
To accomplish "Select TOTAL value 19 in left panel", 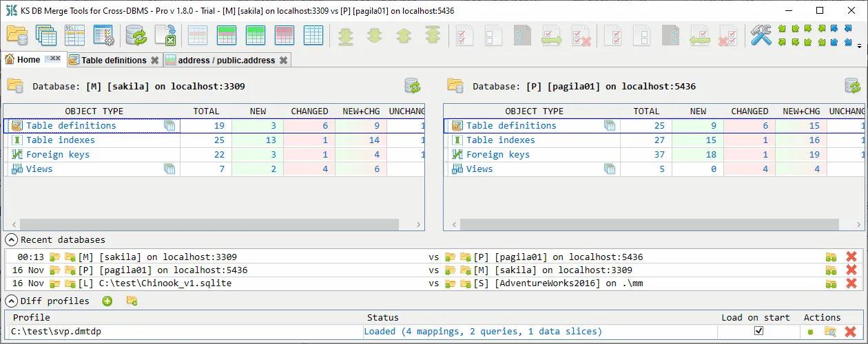I will pos(206,125).
